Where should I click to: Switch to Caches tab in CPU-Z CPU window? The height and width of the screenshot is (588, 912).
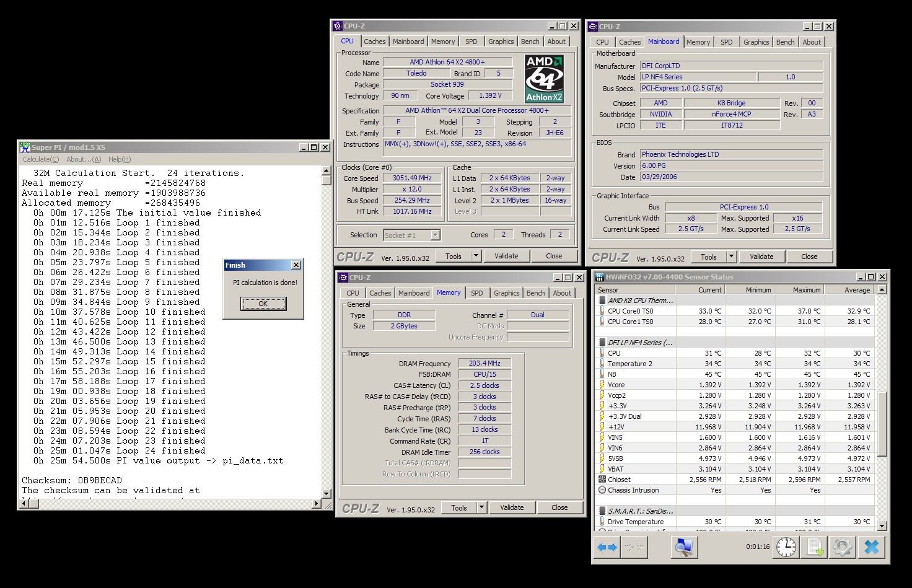(x=374, y=42)
